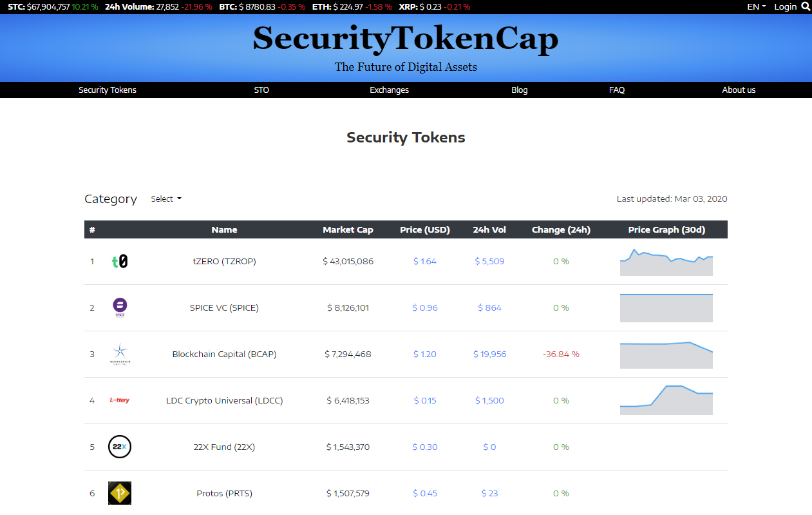This screenshot has width=812, height=515.
Task: Click market cap $ 7,294,468
Action: click(x=348, y=354)
